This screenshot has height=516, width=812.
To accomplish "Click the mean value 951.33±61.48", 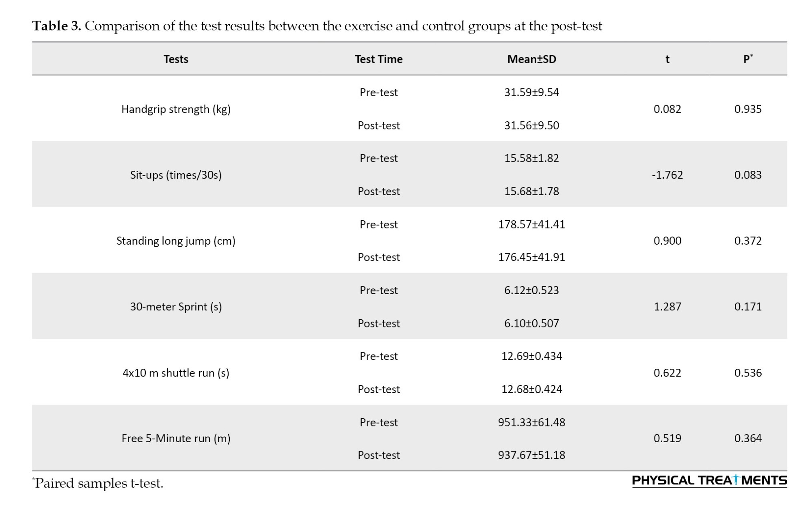I will point(531,422).
